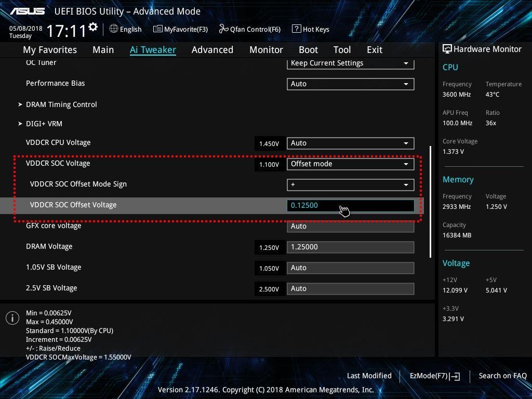
Task: Open the VDDCR SOC Offset Mode Sign dropdown
Action: point(350,184)
